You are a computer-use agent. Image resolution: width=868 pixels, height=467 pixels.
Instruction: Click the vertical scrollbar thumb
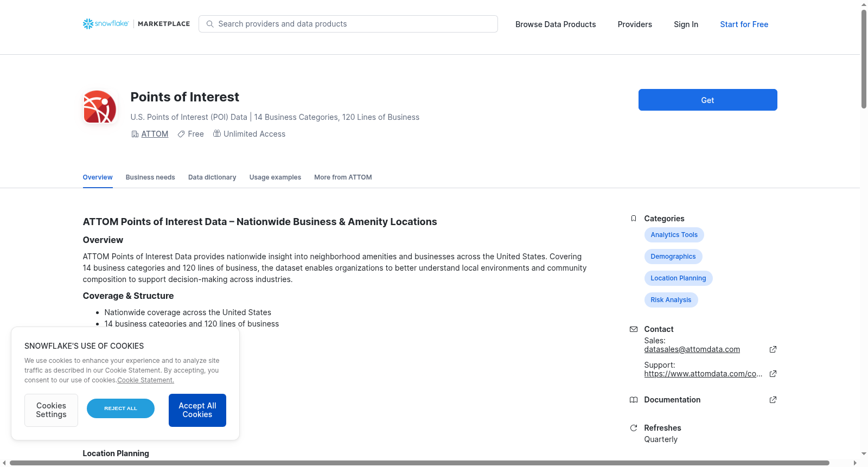[864, 59]
